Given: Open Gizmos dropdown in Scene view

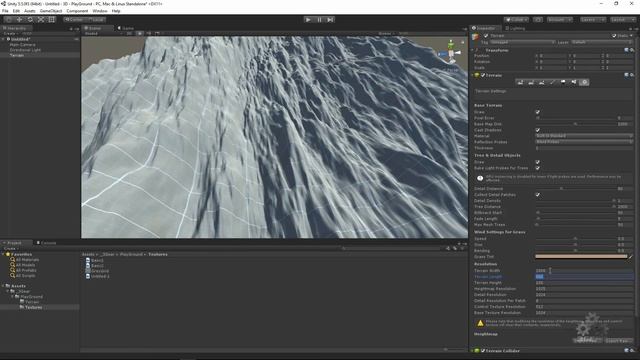Looking at the screenshot, I should click(x=386, y=33).
